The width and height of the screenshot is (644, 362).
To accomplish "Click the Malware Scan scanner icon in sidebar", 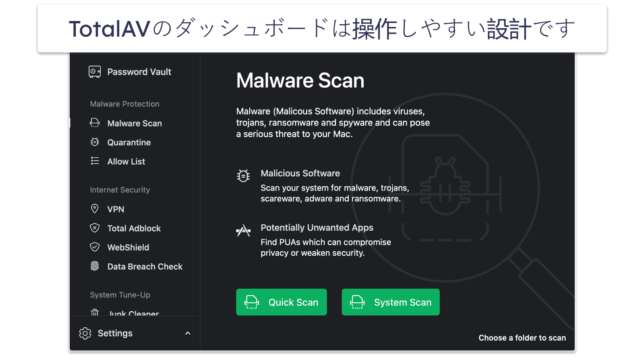I will 95,123.
